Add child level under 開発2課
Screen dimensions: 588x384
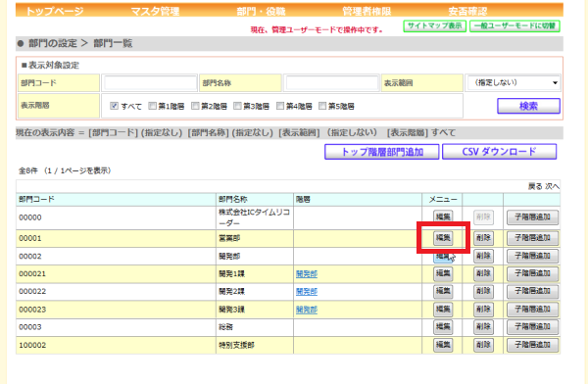pyautogui.click(x=532, y=291)
